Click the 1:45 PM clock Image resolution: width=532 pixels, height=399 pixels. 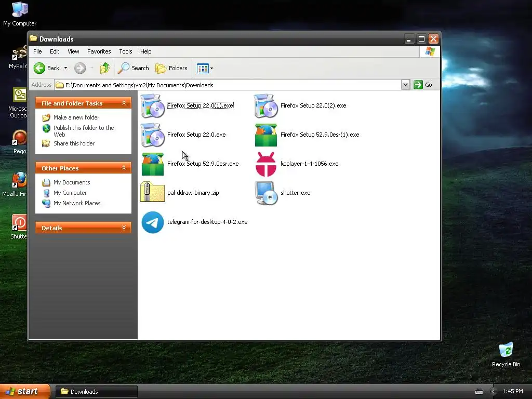513,392
